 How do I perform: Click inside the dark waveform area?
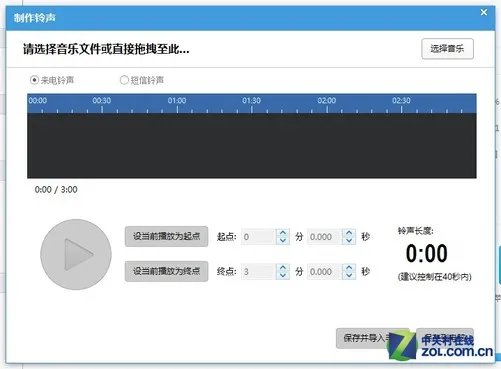[252, 146]
